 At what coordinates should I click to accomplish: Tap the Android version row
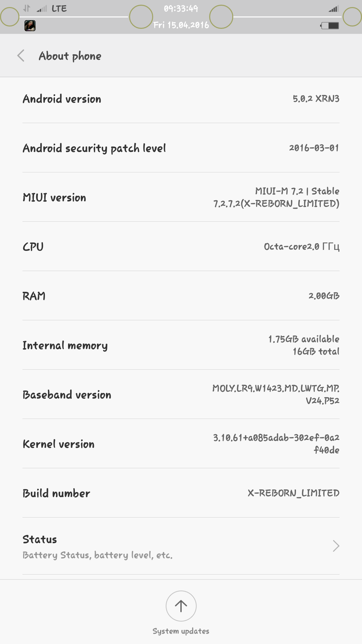[181, 99]
